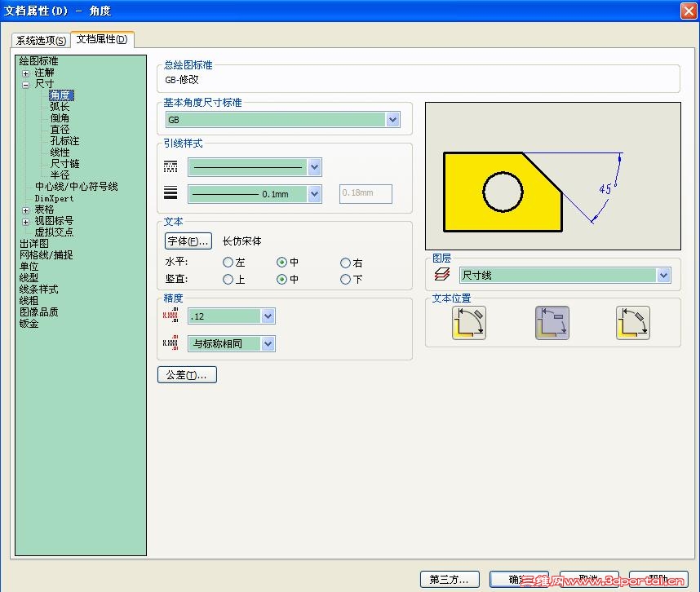Set vertical text alignment to 下
This screenshot has height=592, width=700.
345,279
